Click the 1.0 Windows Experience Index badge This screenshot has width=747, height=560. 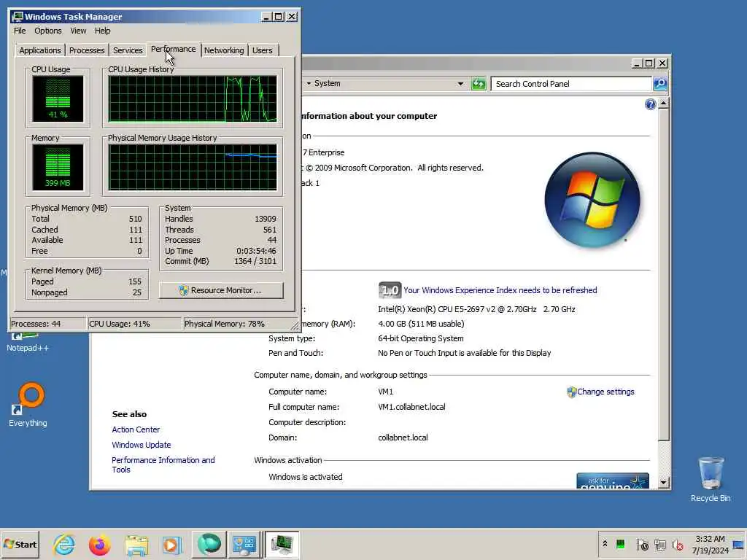pos(390,290)
